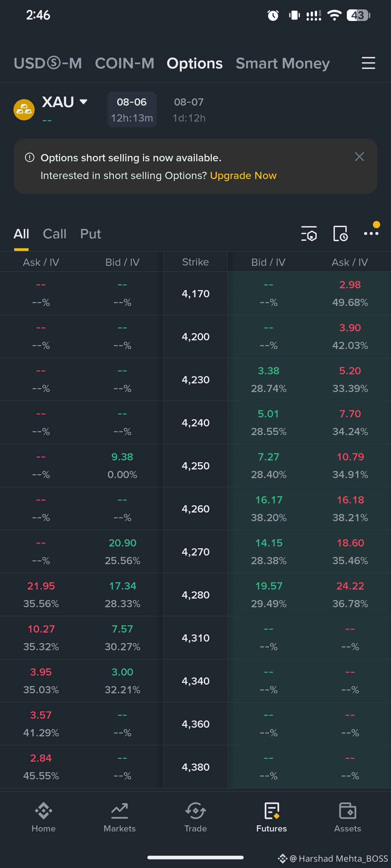Select strike price 4,270
The width and height of the screenshot is (391, 868).
coord(195,552)
